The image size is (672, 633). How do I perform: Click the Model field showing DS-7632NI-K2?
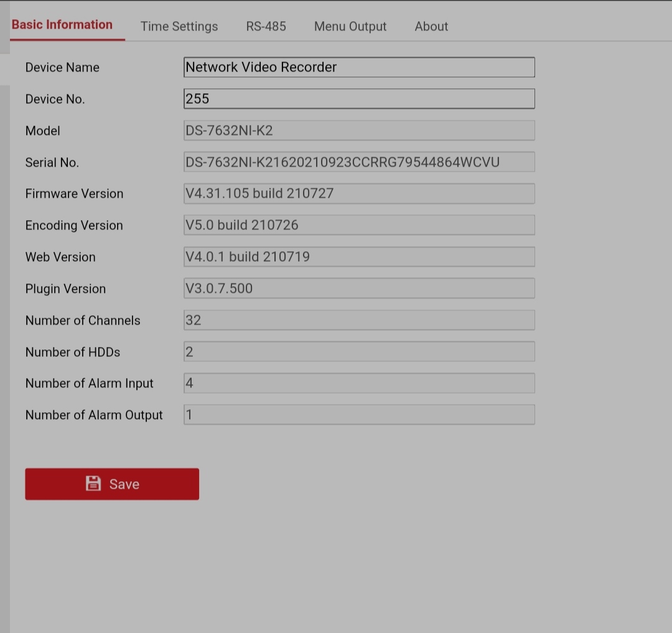(x=359, y=131)
